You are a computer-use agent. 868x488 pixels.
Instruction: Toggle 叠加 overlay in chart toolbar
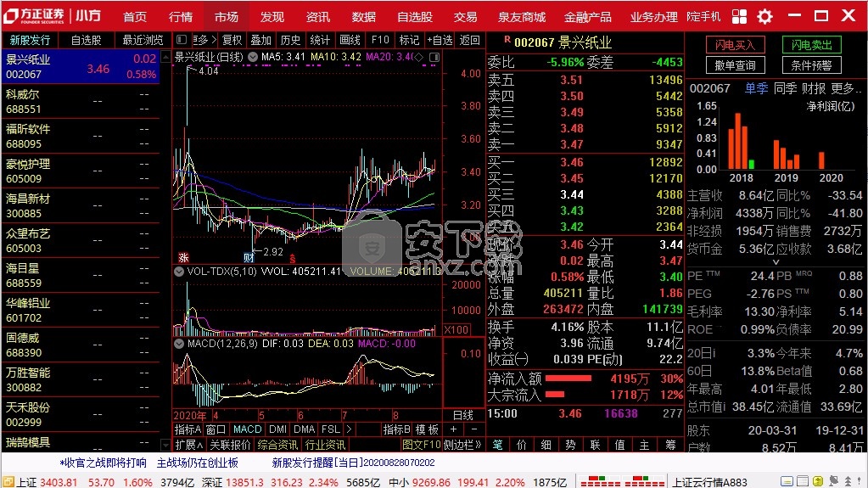260,40
